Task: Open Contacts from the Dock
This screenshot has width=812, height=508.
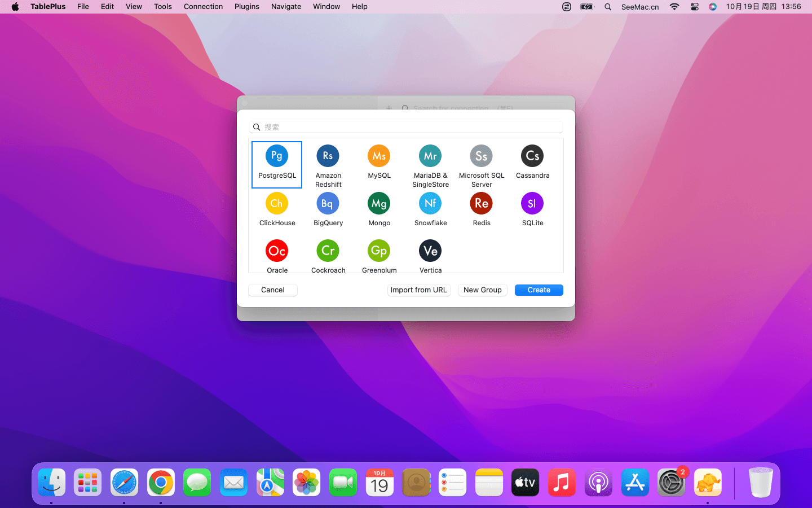Action: [416, 483]
